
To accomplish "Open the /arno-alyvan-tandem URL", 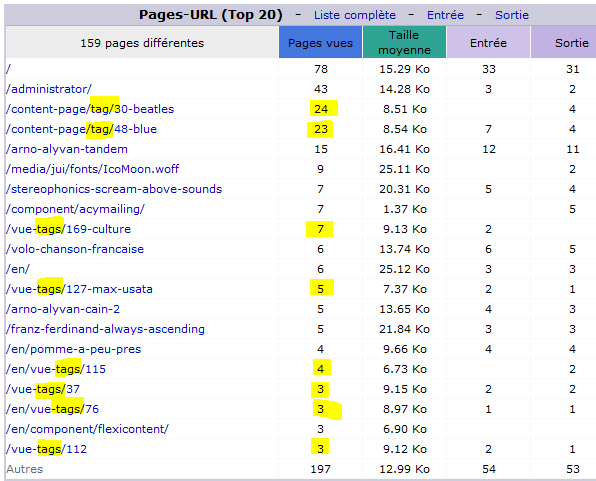I will [67, 149].
